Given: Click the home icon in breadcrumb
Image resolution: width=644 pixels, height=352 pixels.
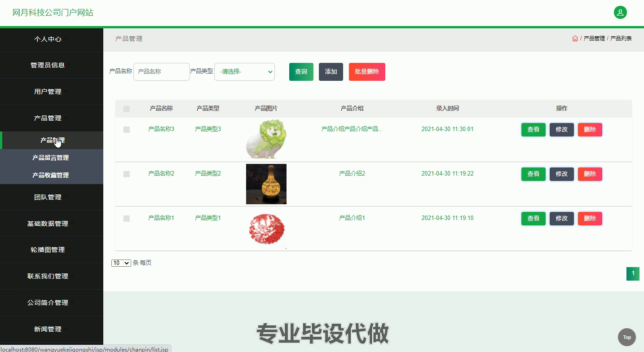Looking at the screenshot, I should (575, 39).
